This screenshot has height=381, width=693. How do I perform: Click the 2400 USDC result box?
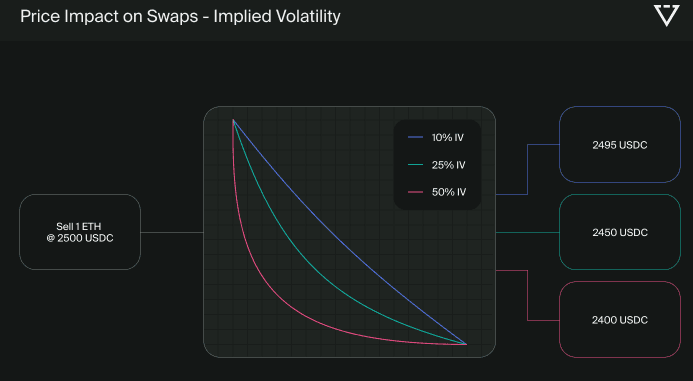coord(620,320)
